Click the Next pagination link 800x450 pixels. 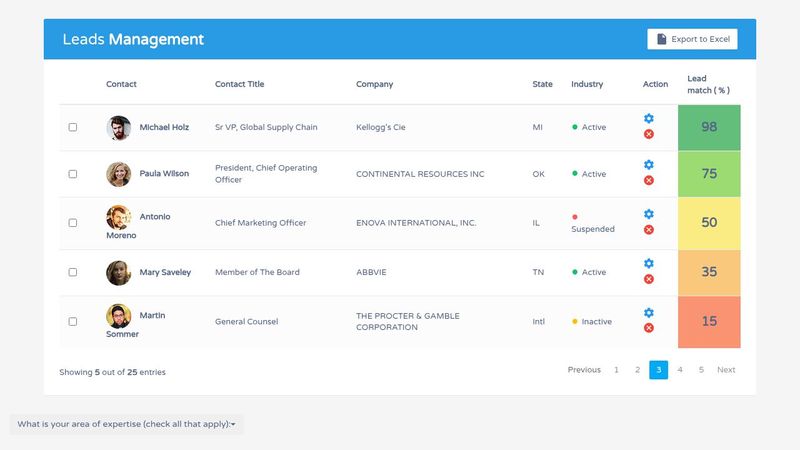tap(726, 370)
